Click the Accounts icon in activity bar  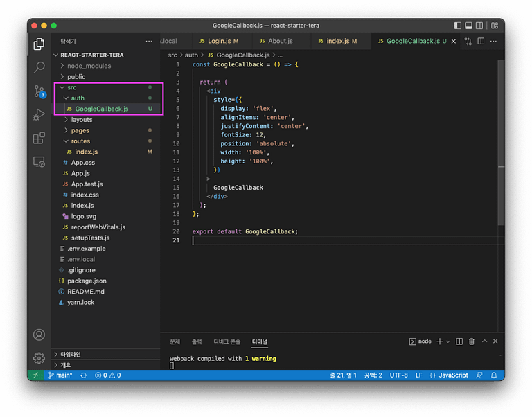pos(39,335)
